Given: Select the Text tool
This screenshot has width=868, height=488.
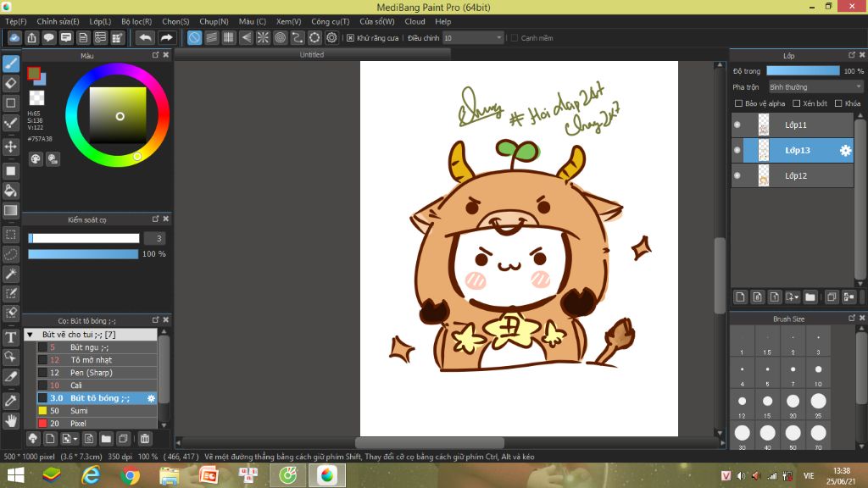Looking at the screenshot, I should pyautogui.click(x=10, y=337).
